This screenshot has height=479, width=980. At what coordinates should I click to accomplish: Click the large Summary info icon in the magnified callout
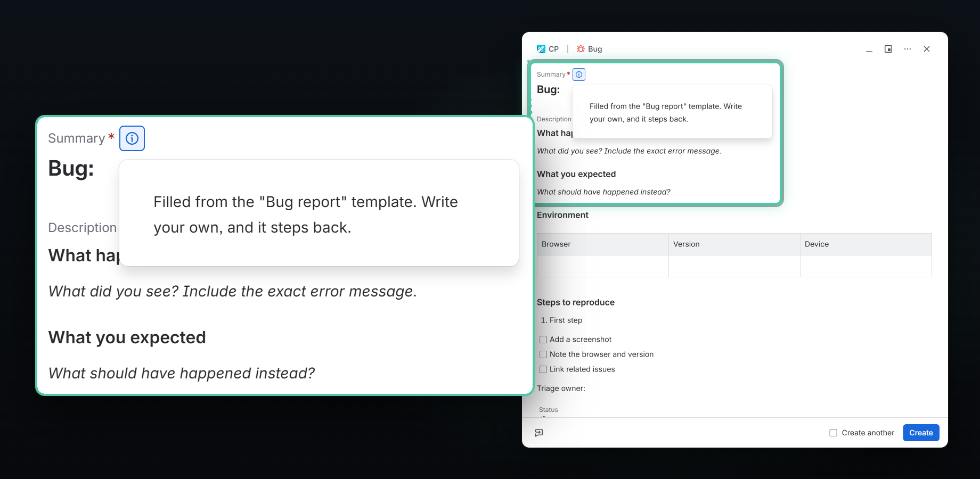(132, 138)
